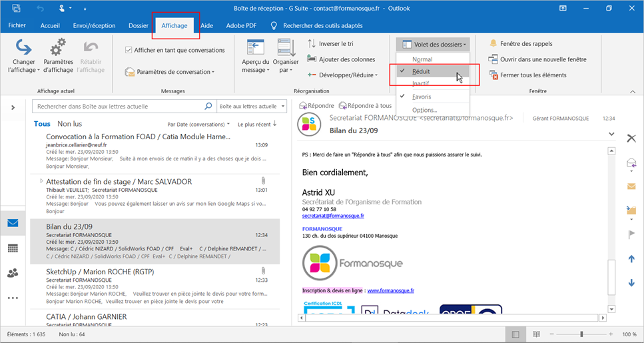Click the search magnifier icon
The width and height of the screenshot is (644, 343).
coord(208,106)
